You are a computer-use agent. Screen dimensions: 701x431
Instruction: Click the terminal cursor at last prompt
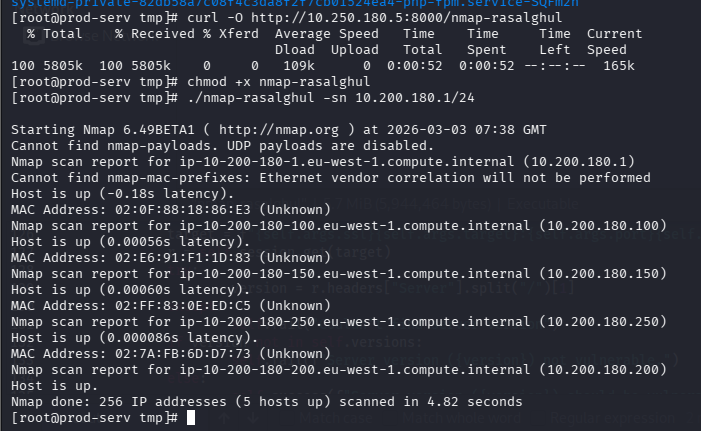189,417
